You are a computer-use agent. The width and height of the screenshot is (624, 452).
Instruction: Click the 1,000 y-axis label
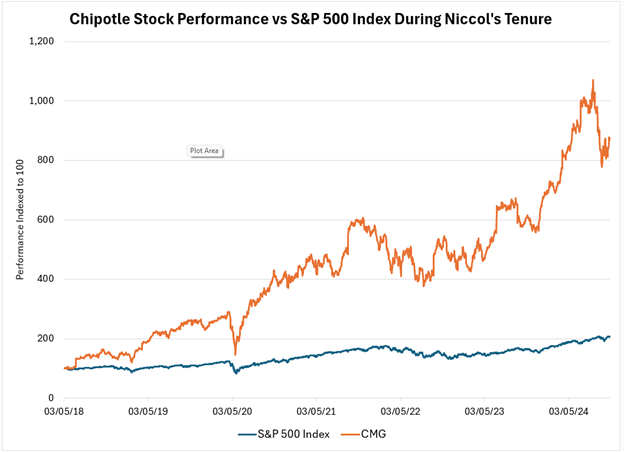click(x=40, y=101)
